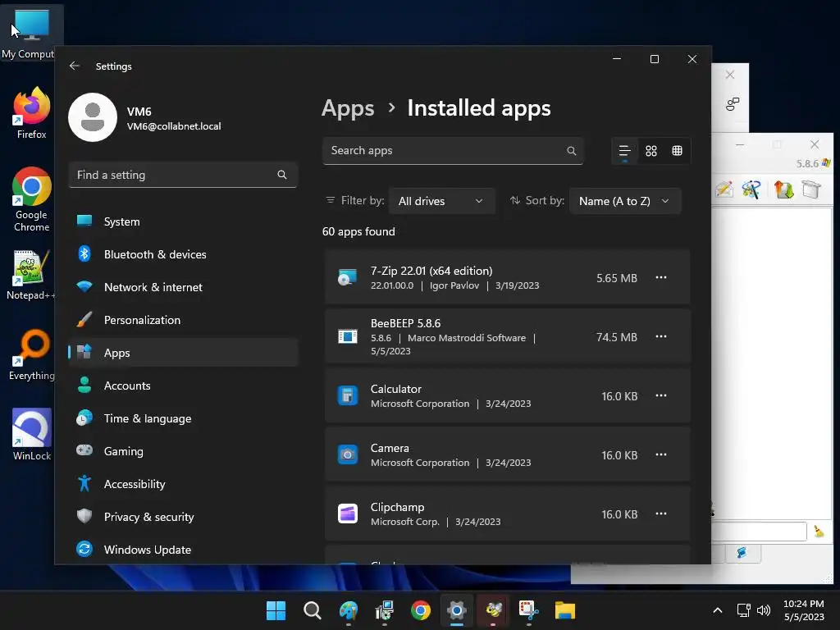840x630 pixels.
Task: Open Bluetooth & devices settings
Action: pyautogui.click(x=183, y=254)
